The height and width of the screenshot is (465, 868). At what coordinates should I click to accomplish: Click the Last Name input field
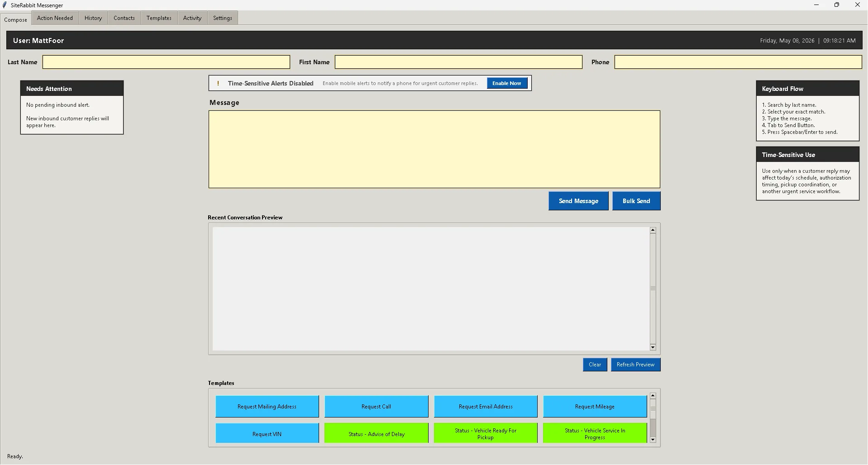click(166, 62)
